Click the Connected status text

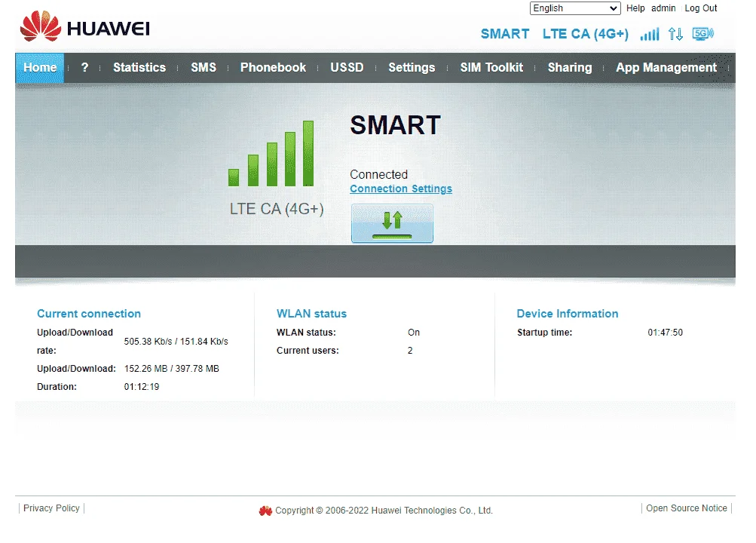(378, 174)
